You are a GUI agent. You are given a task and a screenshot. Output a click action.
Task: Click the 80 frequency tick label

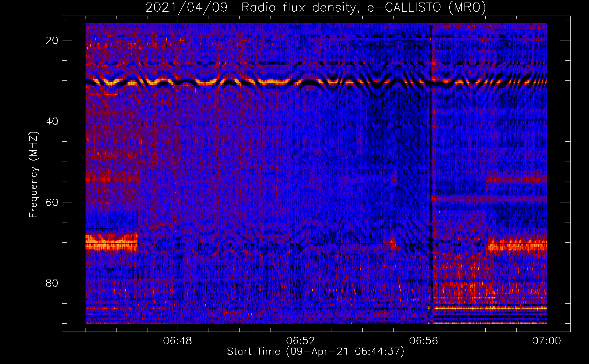tap(52, 283)
